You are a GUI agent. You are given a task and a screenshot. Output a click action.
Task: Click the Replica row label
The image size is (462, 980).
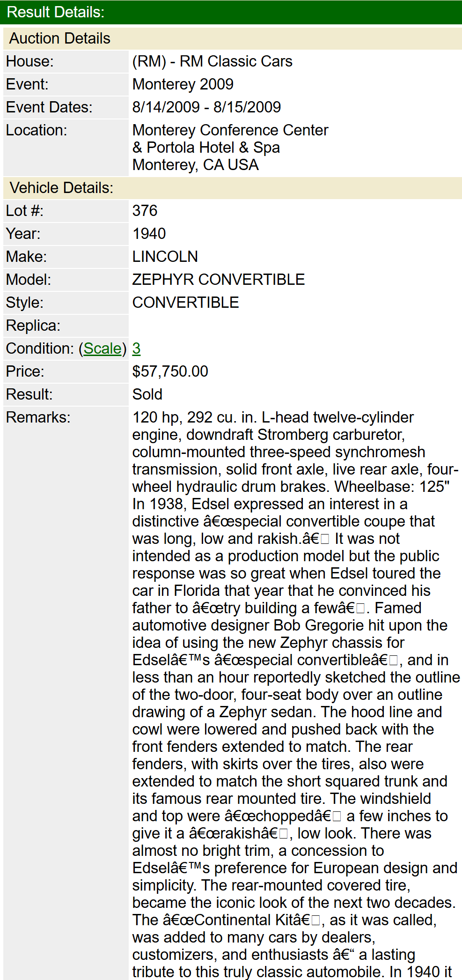[x=33, y=326]
